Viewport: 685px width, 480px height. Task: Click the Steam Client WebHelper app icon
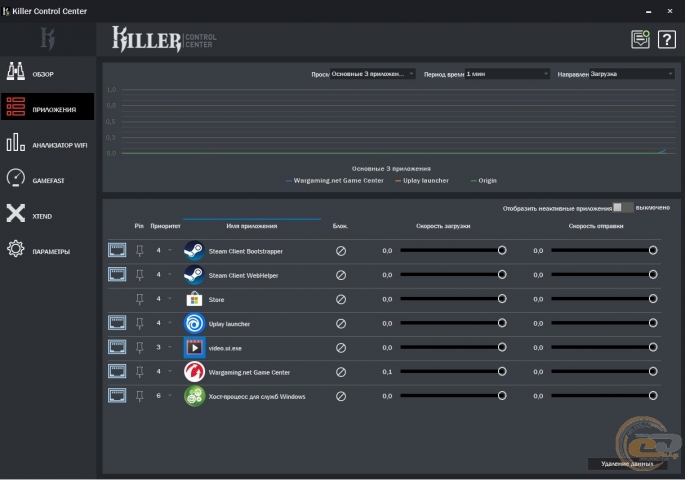coord(194,275)
